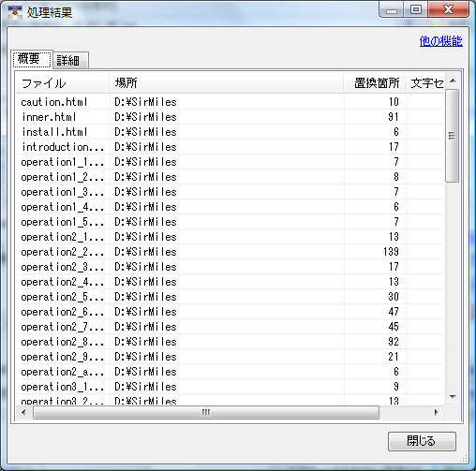Select the caution.html row
This screenshot has width=476, height=471.
[231, 102]
